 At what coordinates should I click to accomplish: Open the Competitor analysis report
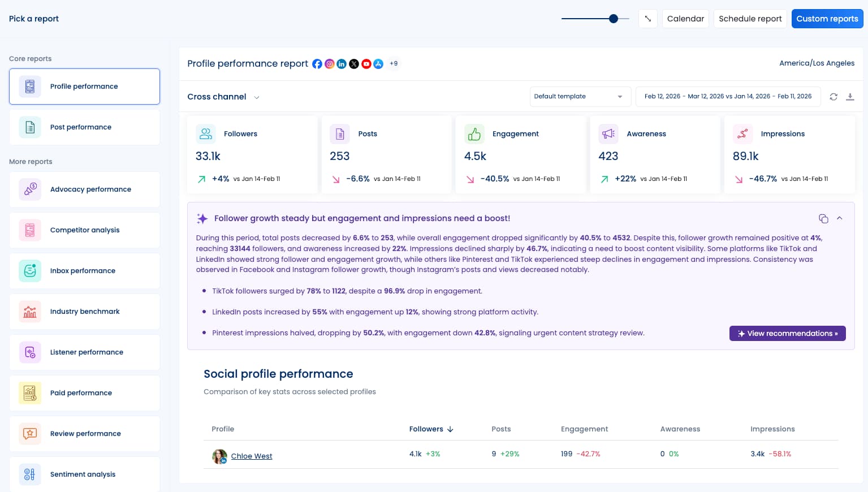click(85, 230)
